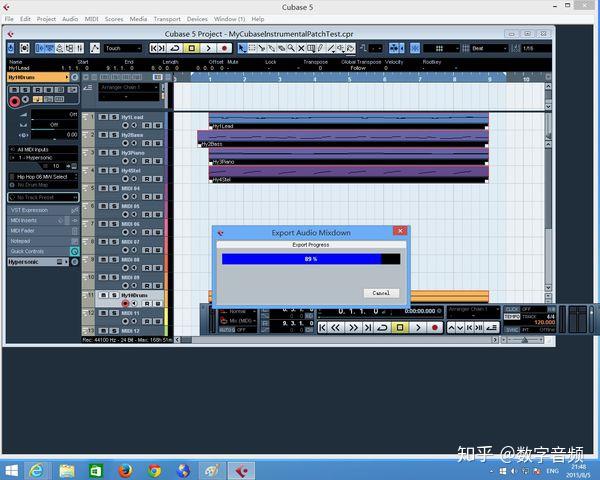Select the Range Selection tool

(x=252, y=48)
